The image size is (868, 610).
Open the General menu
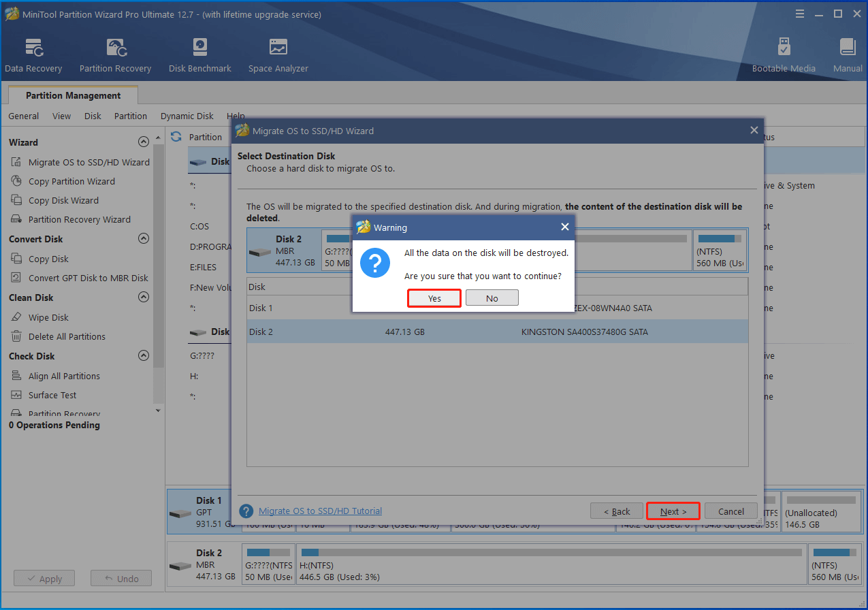24,116
